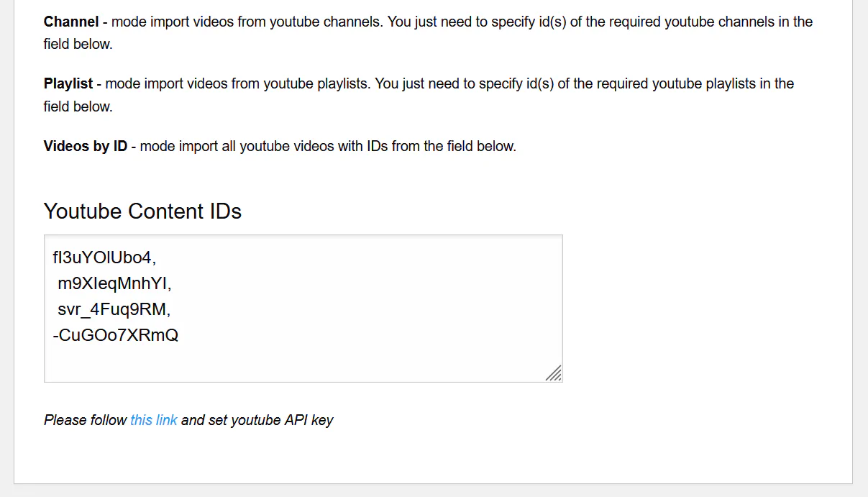Click the 'and set youtube API key' text
The image size is (868, 497).
(x=257, y=420)
